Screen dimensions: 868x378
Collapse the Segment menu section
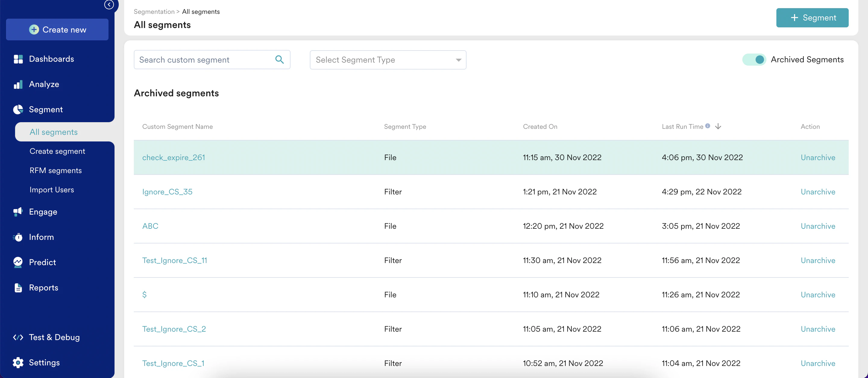tap(46, 109)
